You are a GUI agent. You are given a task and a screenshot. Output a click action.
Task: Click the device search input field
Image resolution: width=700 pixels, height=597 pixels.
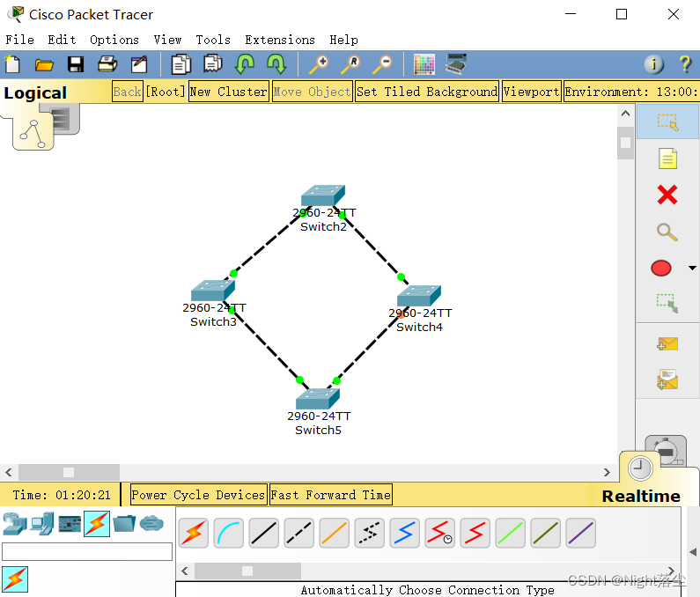click(x=87, y=551)
